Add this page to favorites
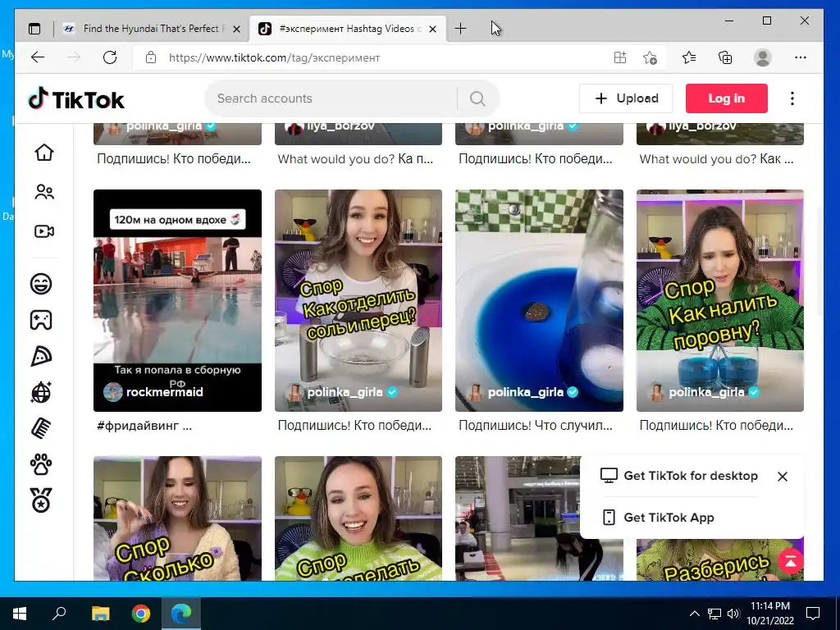Viewport: 840px width, 630px height. 650,57
